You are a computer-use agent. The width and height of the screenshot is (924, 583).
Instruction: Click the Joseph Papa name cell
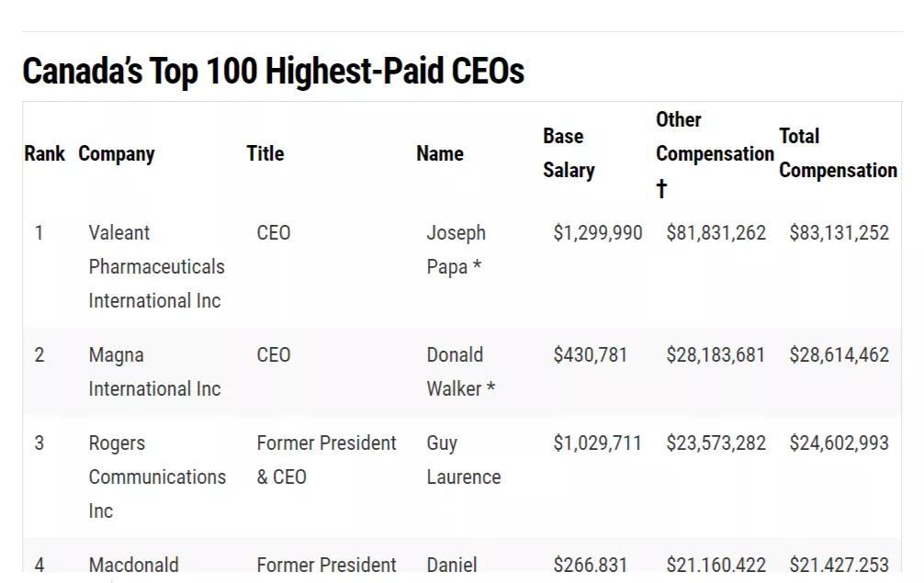point(456,249)
